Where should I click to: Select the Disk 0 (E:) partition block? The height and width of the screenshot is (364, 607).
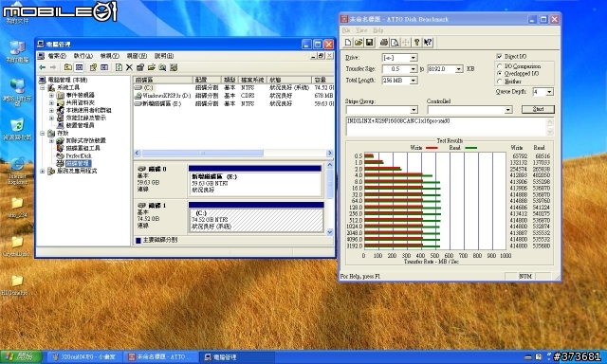pos(255,181)
